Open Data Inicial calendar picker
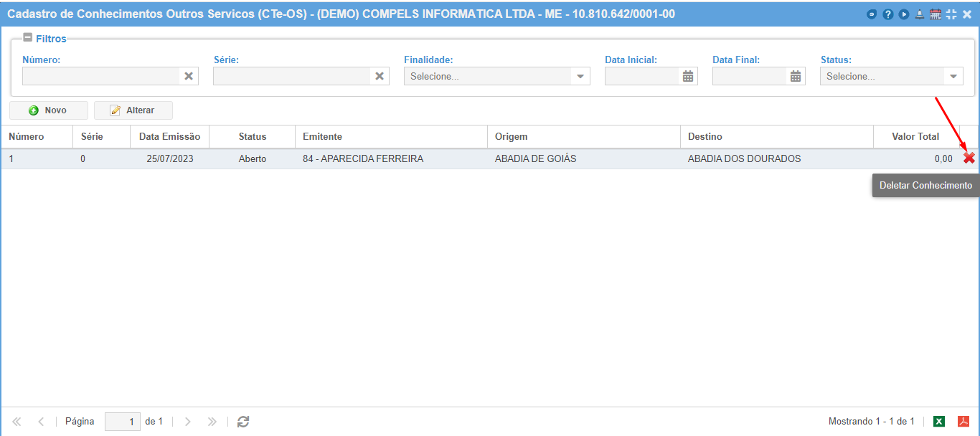 tap(688, 76)
